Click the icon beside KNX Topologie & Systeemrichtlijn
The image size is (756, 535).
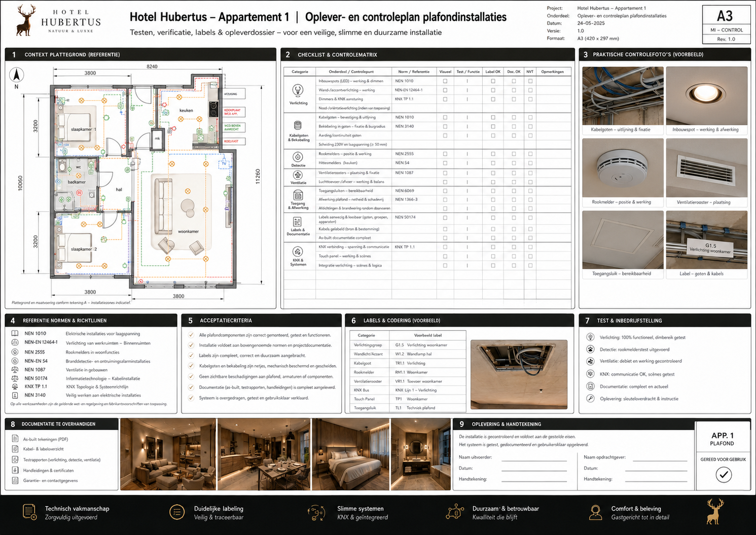pyautogui.click(x=15, y=386)
